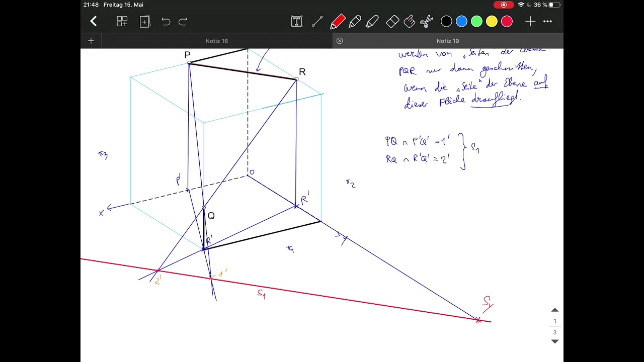Open the page grid overview icon
This screenshot has width=644, height=362.
pyautogui.click(x=122, y=21)
